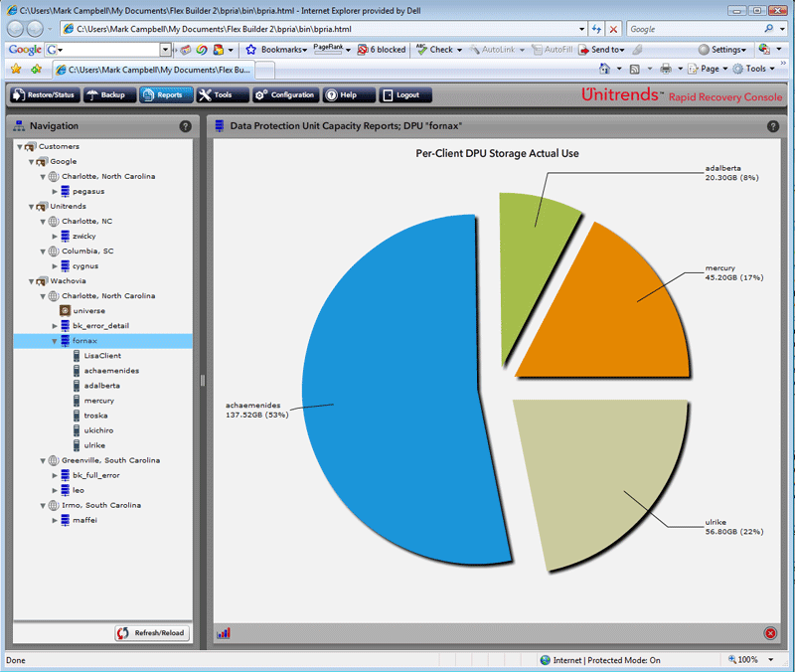795x672 pixels.
Task: Collapse the Wachovia customer node
Action: pyautogui.click(x=32, y=281)
